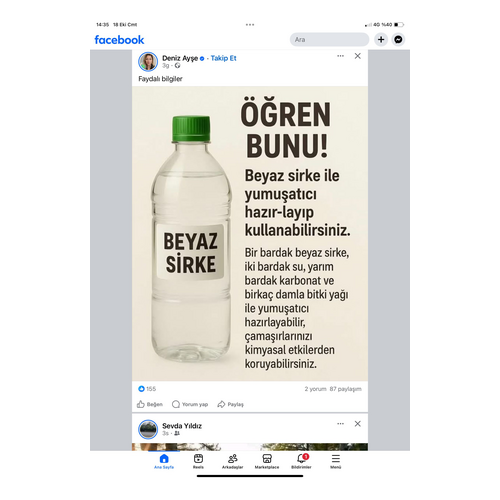Open the create plus button
500x500 pixels.
381,39
